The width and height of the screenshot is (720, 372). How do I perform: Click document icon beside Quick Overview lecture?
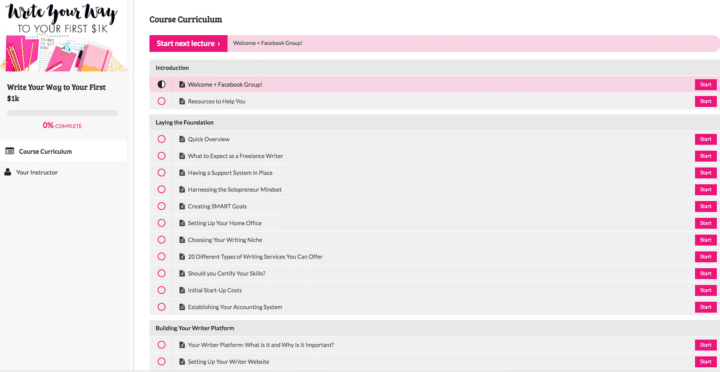pos(182,139)
